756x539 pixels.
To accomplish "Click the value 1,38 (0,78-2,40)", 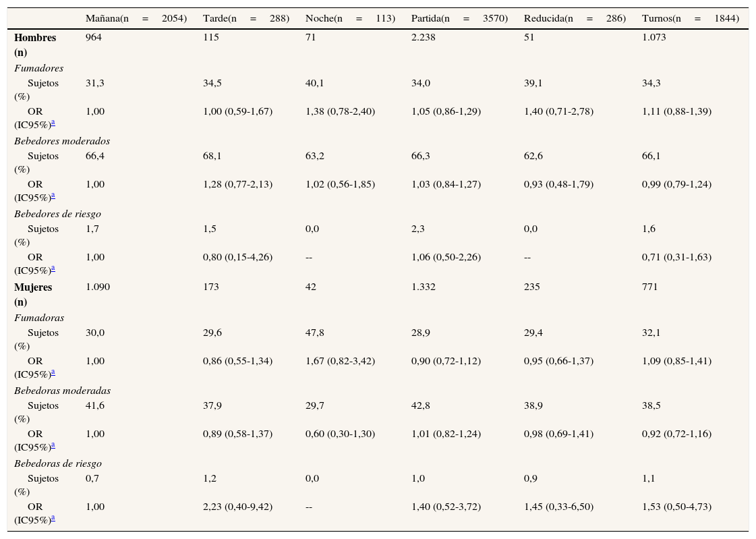I will click(x=340, y=111).
